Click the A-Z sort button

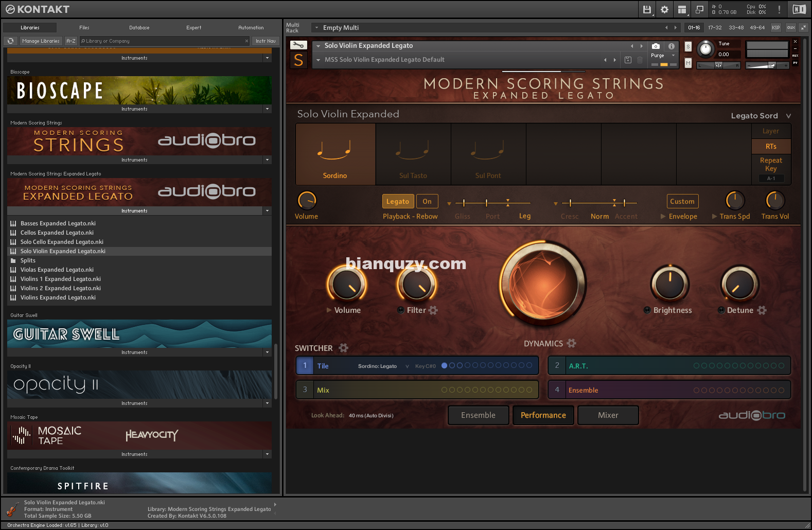[71, 41]
